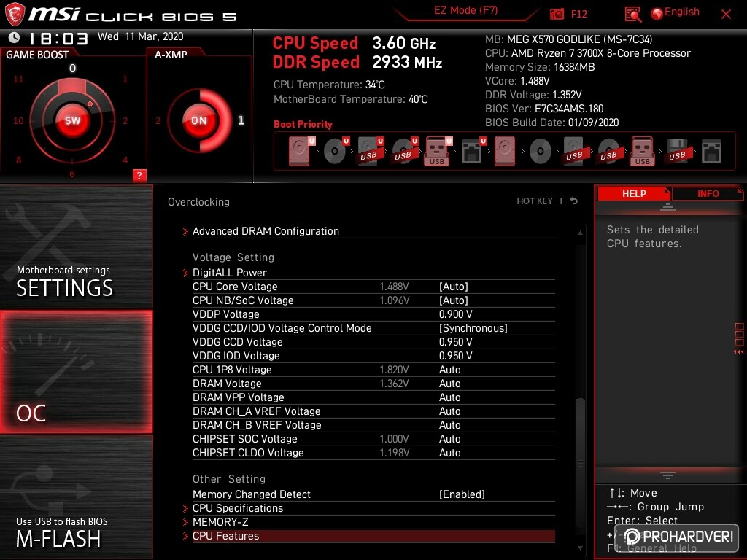Edit the VDDG IOD Voltage value
Image resolution: width=747 pixels, height=560 pixels.
(x=455, y=355)
